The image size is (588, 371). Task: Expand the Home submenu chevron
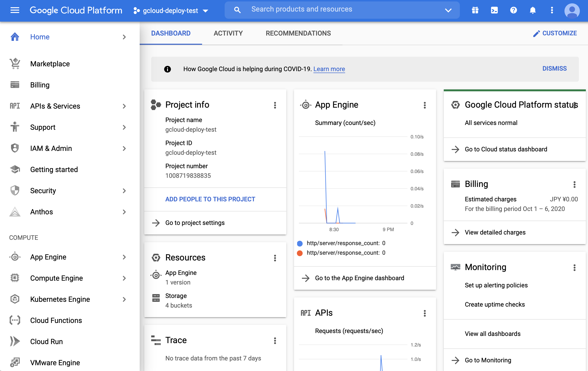coord(124,37)
